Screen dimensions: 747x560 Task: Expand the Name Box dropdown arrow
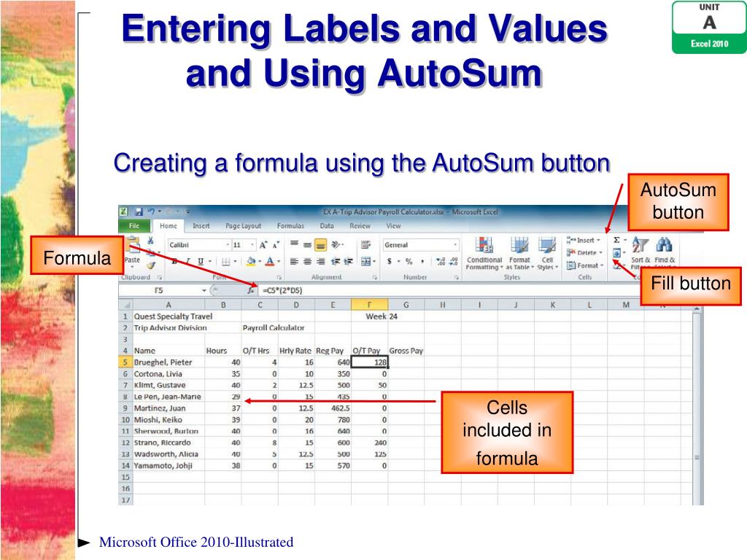(204, 290)
